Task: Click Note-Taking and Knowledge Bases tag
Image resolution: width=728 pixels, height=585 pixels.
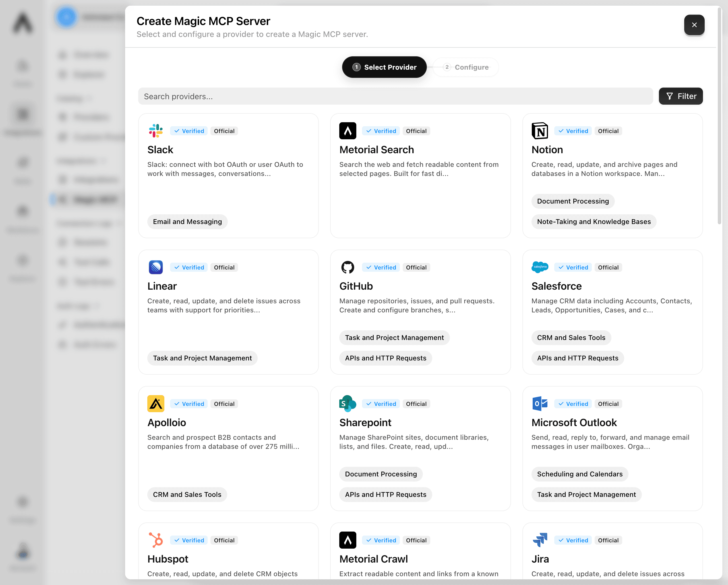Action: pos(593,221)
